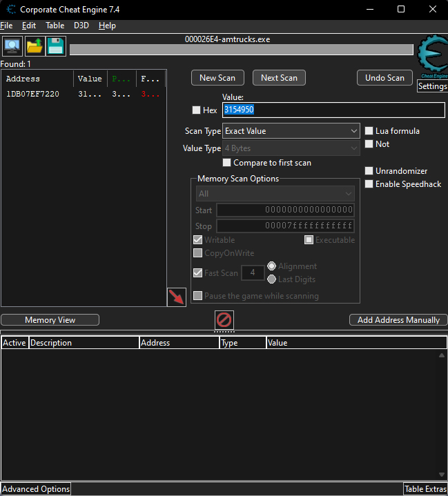Expand the Value Type dropdown
Image resolution: width=448 pixels, height=496 pixels.
point(291,148)
